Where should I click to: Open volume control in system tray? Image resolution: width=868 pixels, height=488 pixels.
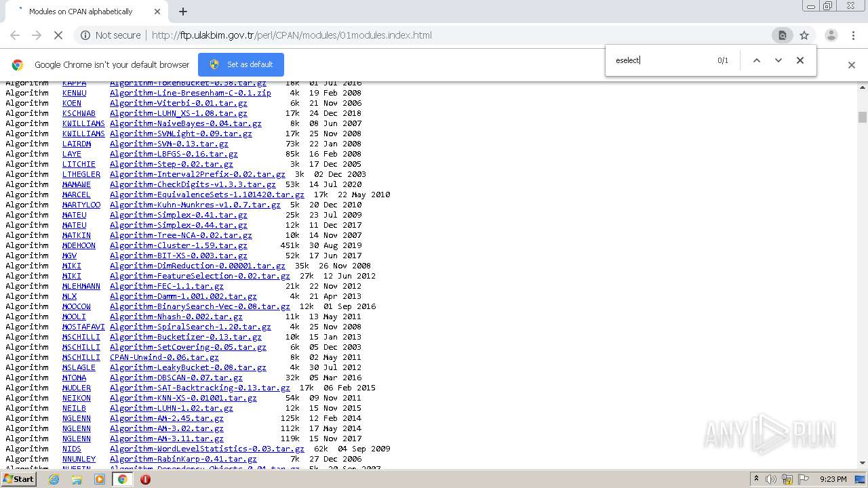tap(771, 479)
